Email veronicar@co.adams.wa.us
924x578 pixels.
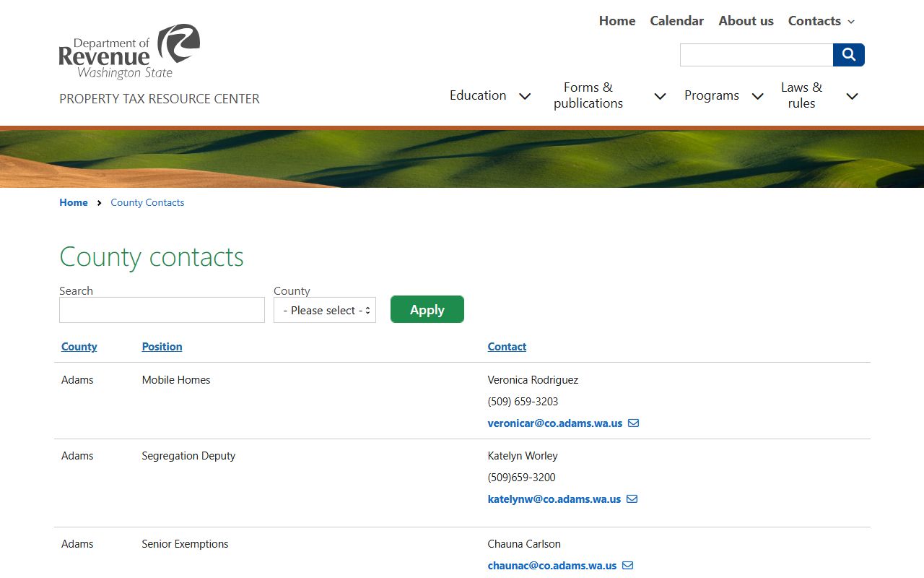point(555,423)
